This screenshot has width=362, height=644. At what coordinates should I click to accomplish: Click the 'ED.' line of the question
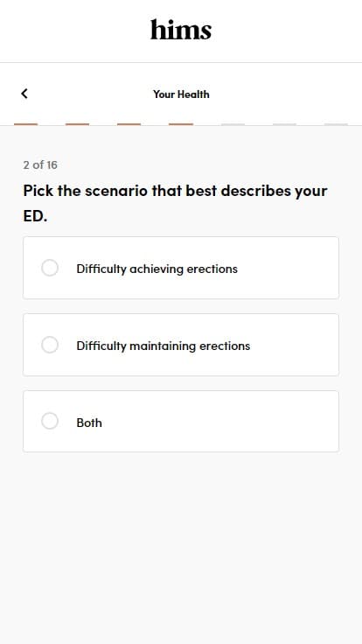[35, 216]
